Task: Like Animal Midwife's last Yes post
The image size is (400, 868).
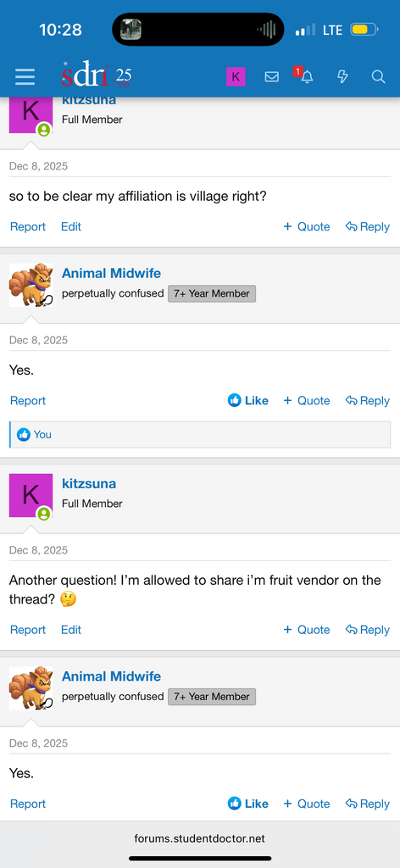Action: [247, 804]
